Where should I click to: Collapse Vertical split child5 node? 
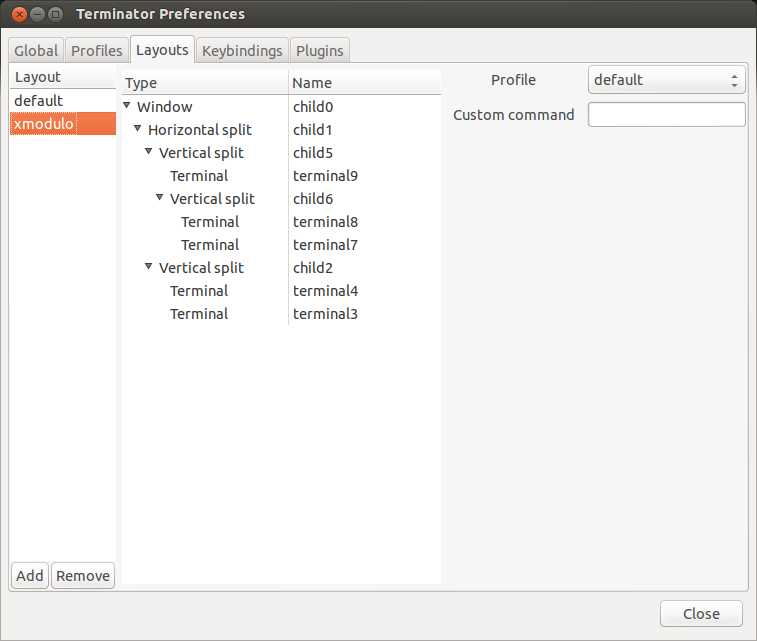pos(149,152)
